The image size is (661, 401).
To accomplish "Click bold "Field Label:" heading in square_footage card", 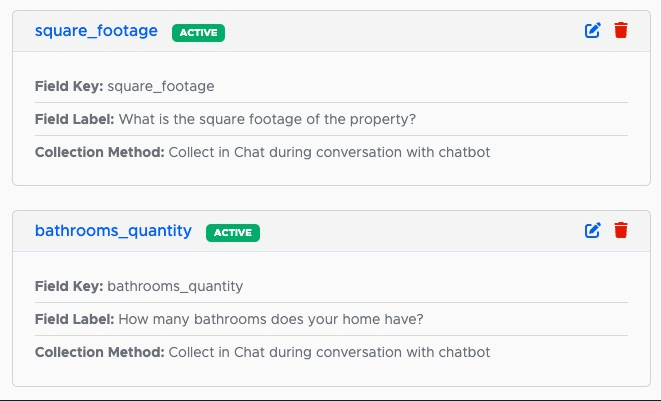I will 74,119.
